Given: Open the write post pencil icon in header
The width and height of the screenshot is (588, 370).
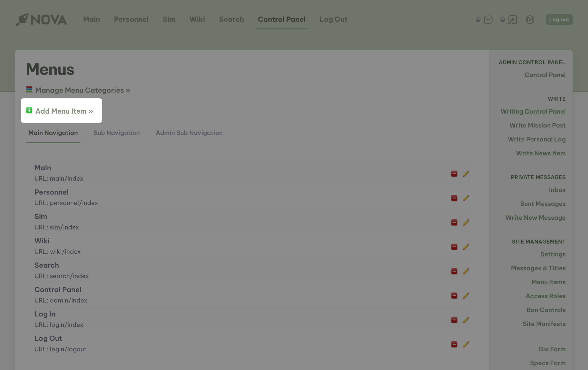Looking at the screenshot, I should click(x=512, y=20).
